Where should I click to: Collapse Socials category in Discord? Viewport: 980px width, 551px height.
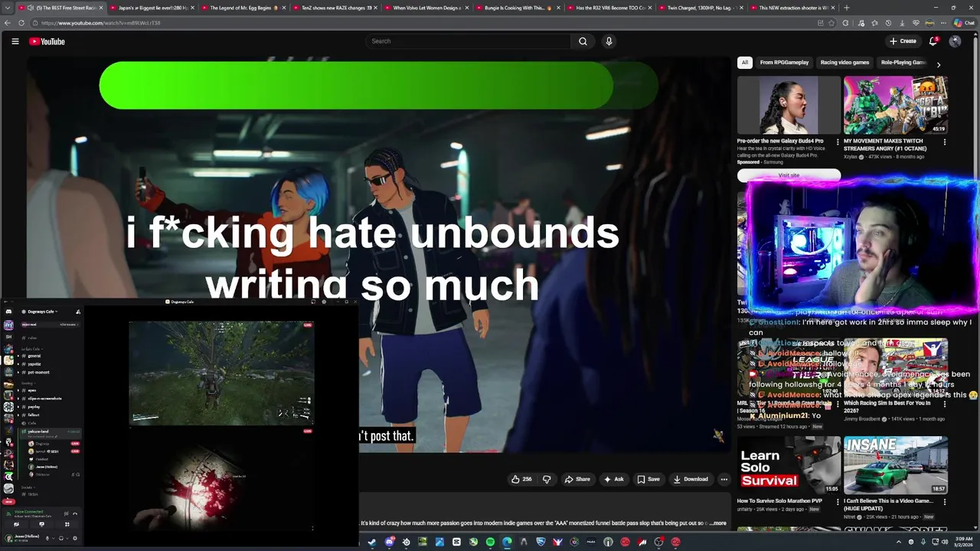(27, 487)
